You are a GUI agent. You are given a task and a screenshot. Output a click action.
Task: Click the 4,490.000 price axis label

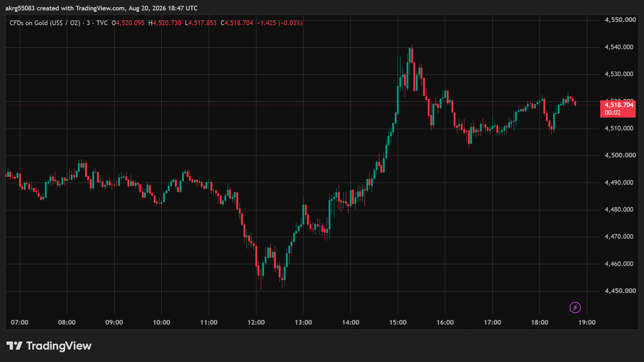[x=619, y=183]
